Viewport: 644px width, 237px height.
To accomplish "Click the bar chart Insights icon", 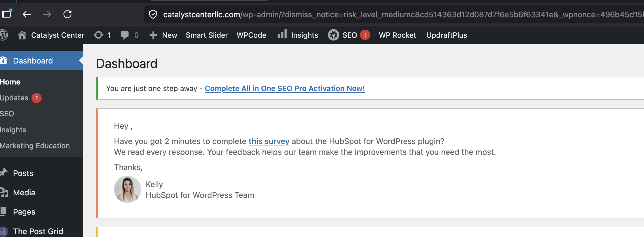I will (282, 34).
